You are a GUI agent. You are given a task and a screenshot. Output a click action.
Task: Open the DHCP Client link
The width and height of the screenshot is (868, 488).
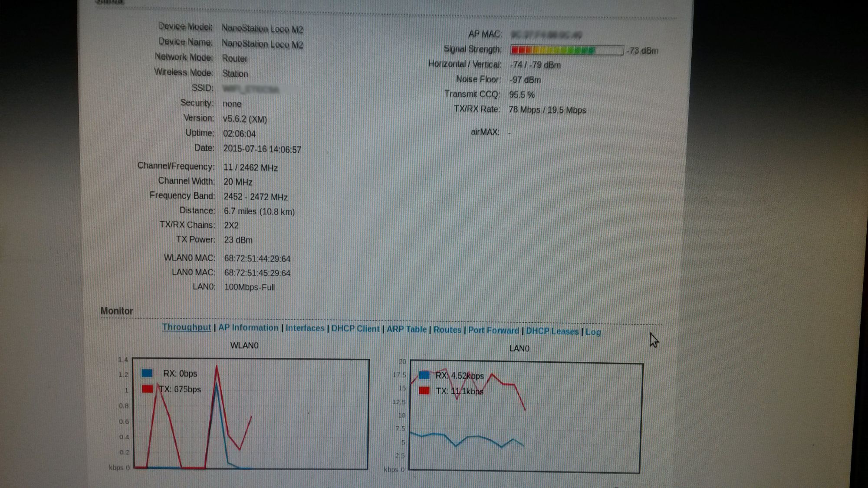click(355, 329)
